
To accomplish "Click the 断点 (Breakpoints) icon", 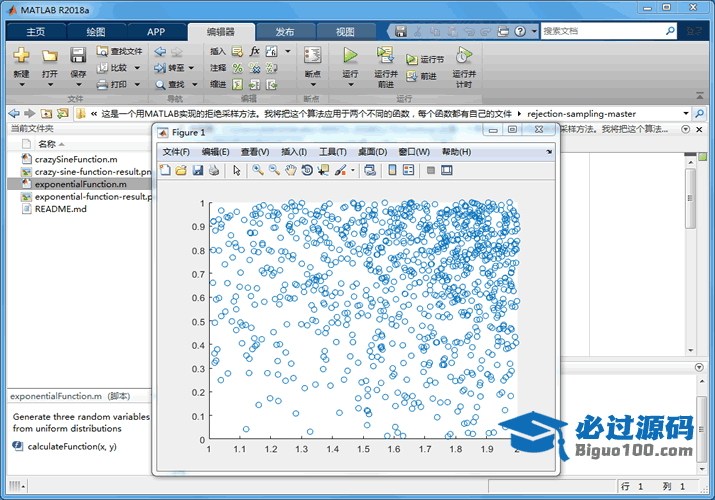I will pos(312,55).
